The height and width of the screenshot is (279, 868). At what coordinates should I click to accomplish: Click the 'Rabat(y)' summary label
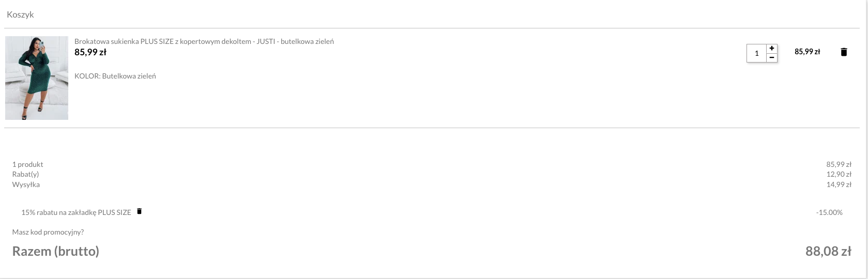pos(26,174)
